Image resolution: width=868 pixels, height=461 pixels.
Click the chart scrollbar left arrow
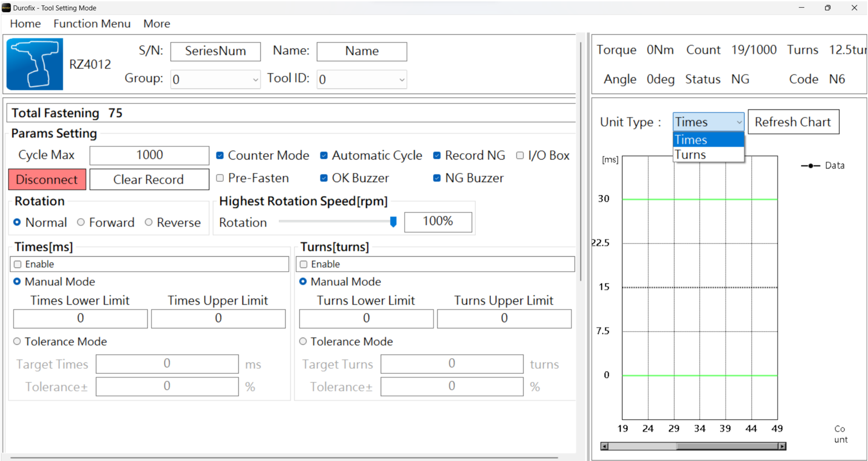tap(604, 446)
